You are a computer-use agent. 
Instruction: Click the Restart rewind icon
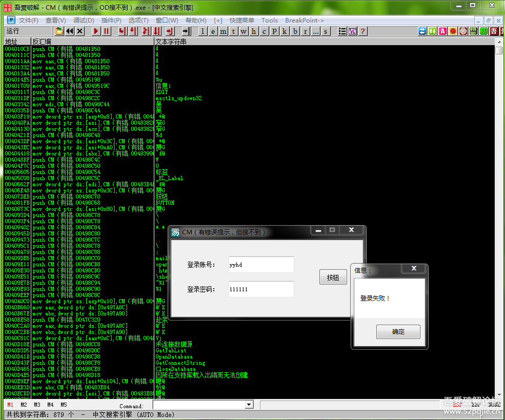pyautogui.click(x=70, y=31)
